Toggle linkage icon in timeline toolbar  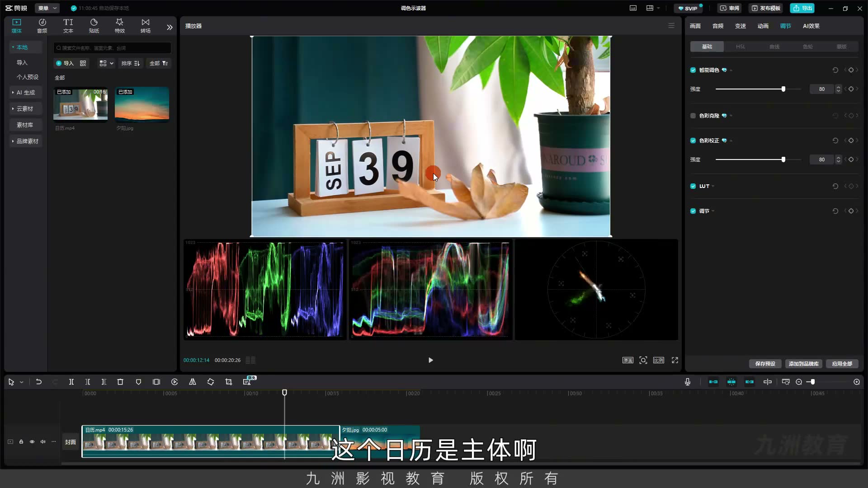point(750,382)
